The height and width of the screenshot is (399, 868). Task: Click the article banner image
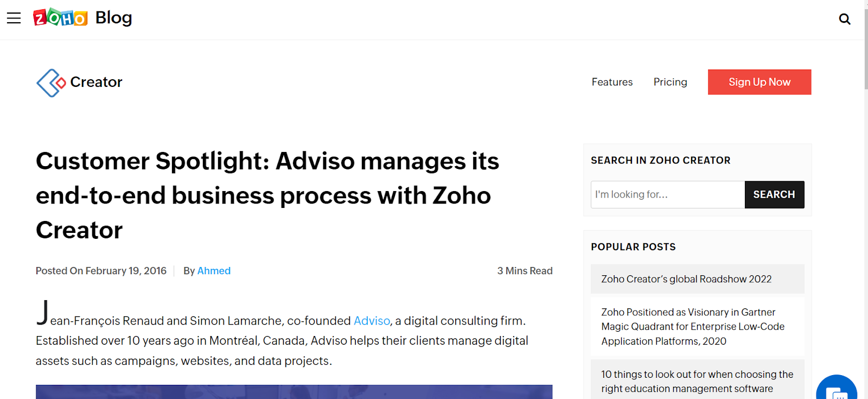[x=293, y=391]
